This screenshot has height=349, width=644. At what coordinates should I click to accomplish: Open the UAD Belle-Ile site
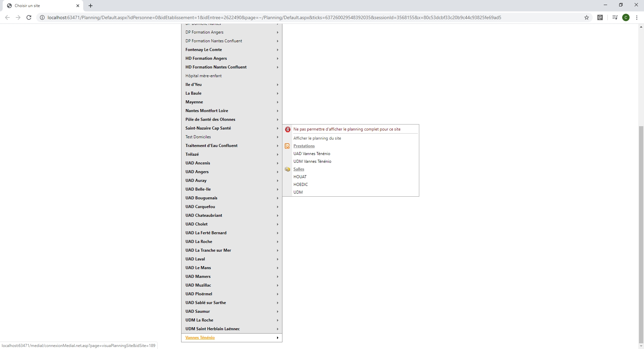pyautogui.click(x=198, y=189)
